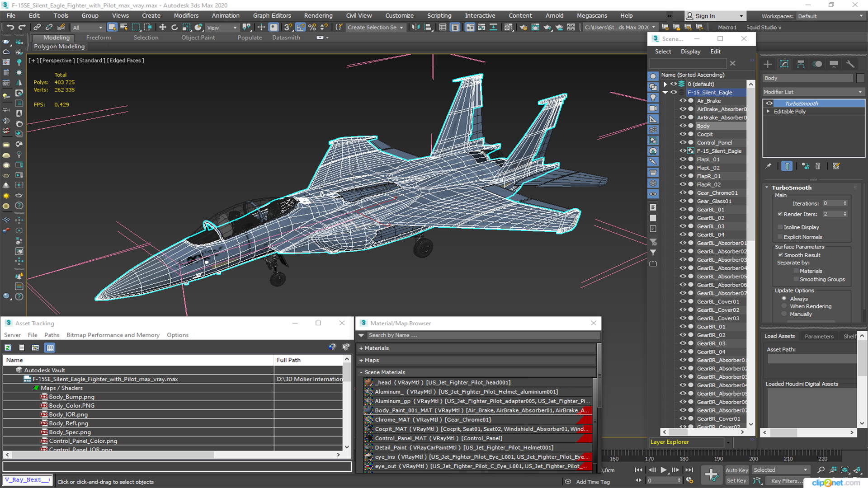This screenshot has width=868, height=488.
Task: Enable Separate by Smoothing Groups checkbox
Action: tap(796, 280)
